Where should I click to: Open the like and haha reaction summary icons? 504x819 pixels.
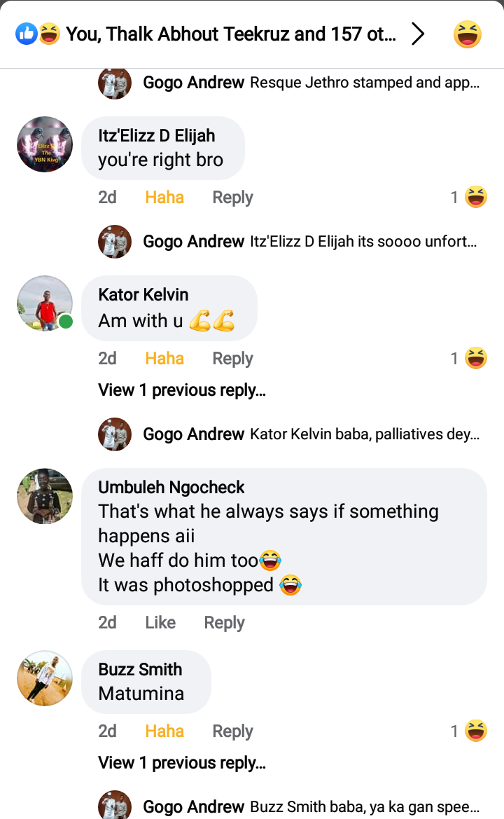(38, 34)
